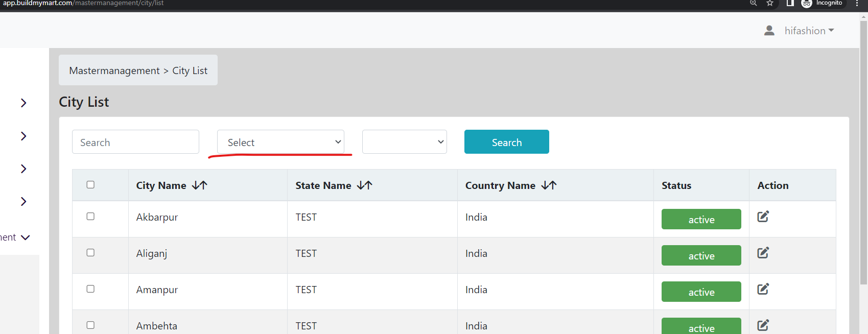Toggle Ambehta active status button

(x=701, y=326)
